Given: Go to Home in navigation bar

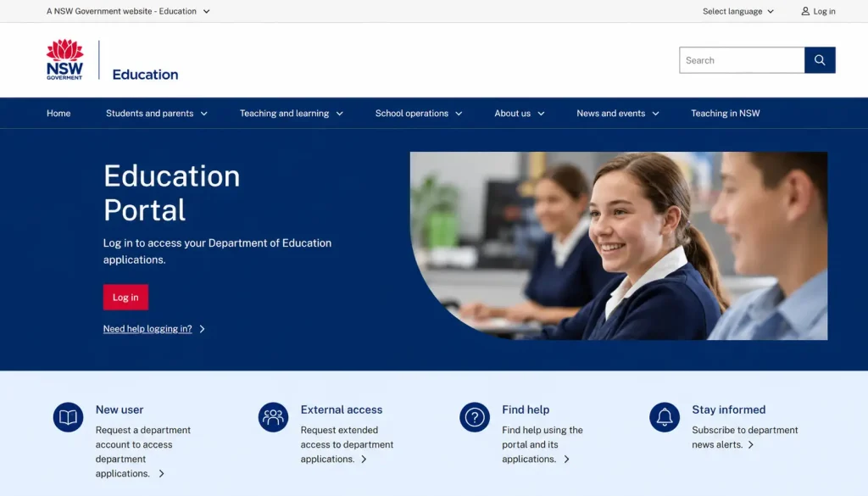Looking at the screenshot, I should (58, 113).
